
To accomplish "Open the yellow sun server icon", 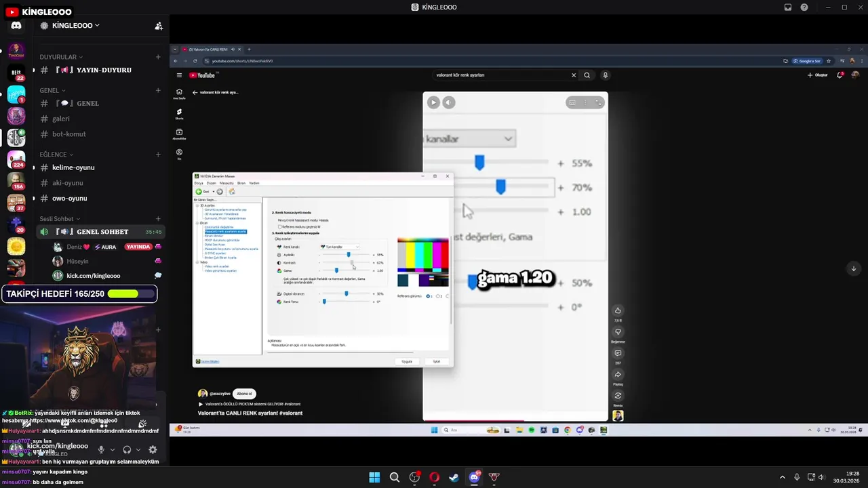I will click(x=16, y=246).
